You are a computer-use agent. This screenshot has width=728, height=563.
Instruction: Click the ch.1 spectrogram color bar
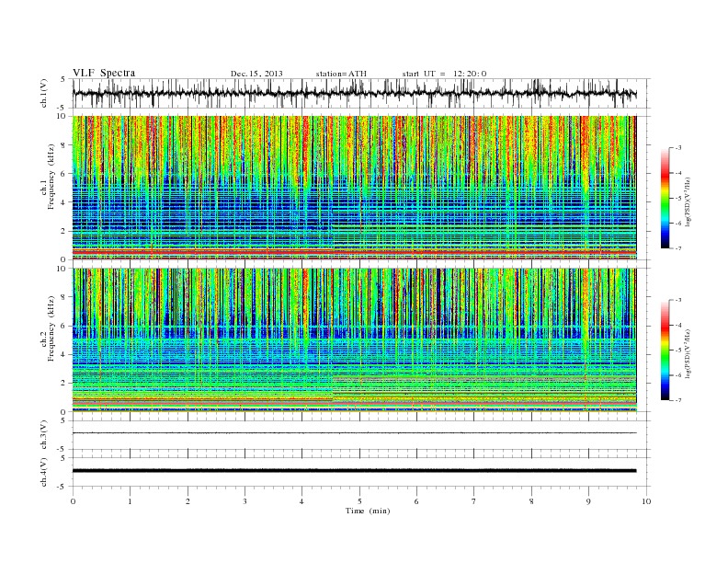665,198
